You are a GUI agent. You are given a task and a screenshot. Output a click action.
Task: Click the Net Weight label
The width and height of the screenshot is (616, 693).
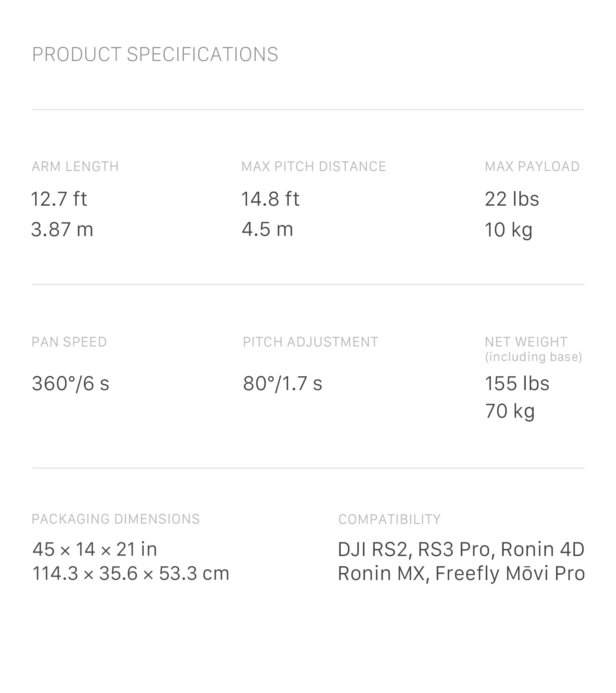click(526, 342)
